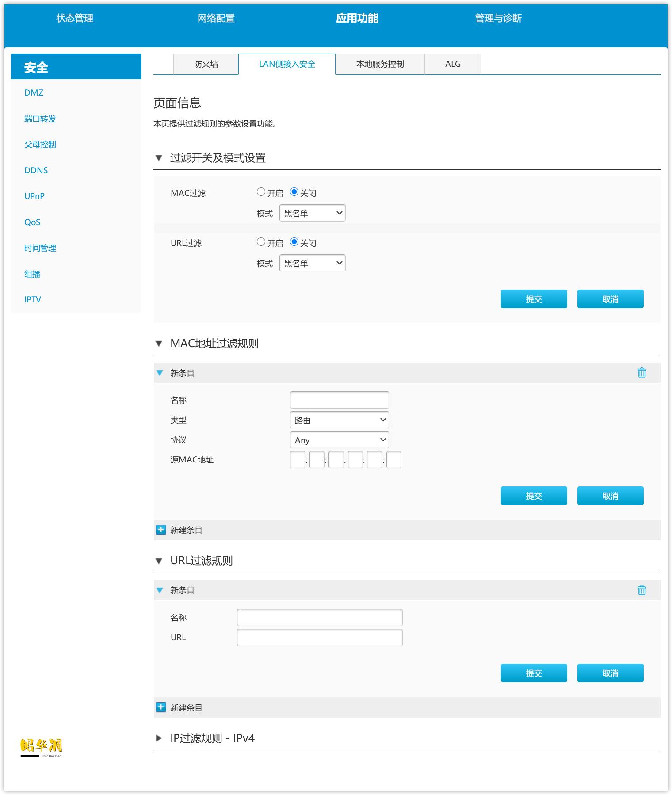This screenshot has width=672, height=795.
Task: Collapse URL过滤规则 section
Action: pos(159,561)
